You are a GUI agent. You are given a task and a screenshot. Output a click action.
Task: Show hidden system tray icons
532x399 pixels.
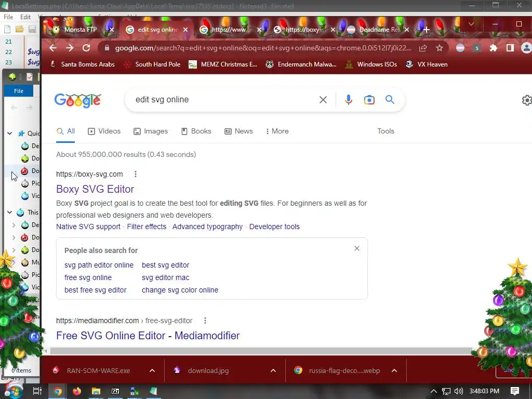click(434, 391)
